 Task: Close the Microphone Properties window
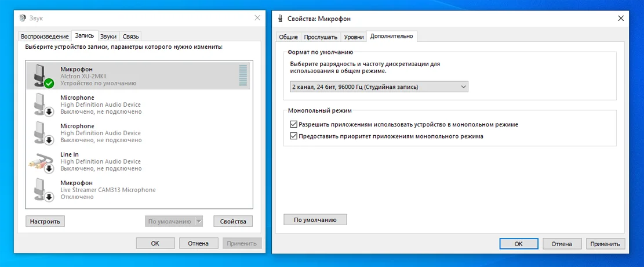(x=621, y=18)
